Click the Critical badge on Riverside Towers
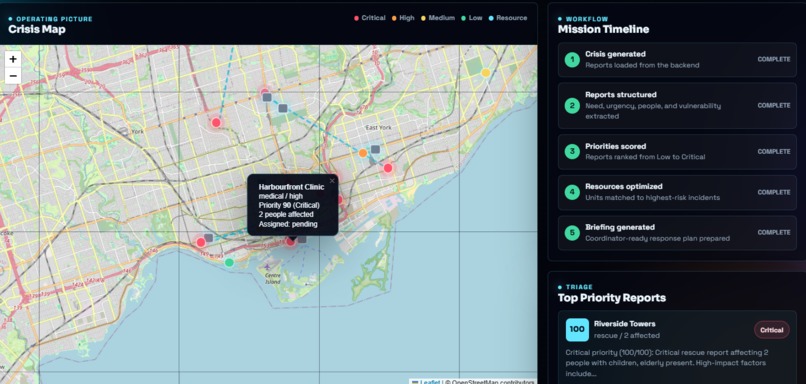The width and height of the screenshot is (806, 384). 772,330
